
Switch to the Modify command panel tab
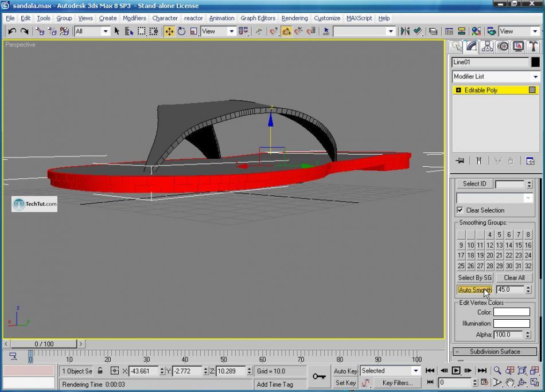coord(472,47)
